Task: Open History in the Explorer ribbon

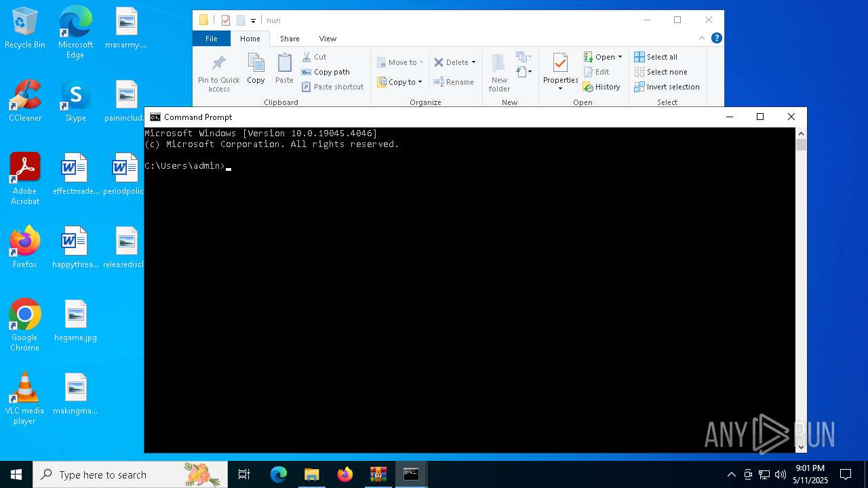Action: coord(602,87)
